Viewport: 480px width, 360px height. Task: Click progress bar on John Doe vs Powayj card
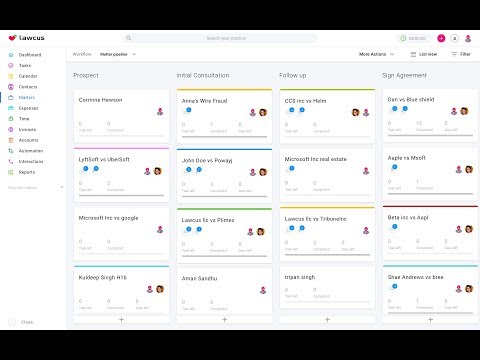224,196
